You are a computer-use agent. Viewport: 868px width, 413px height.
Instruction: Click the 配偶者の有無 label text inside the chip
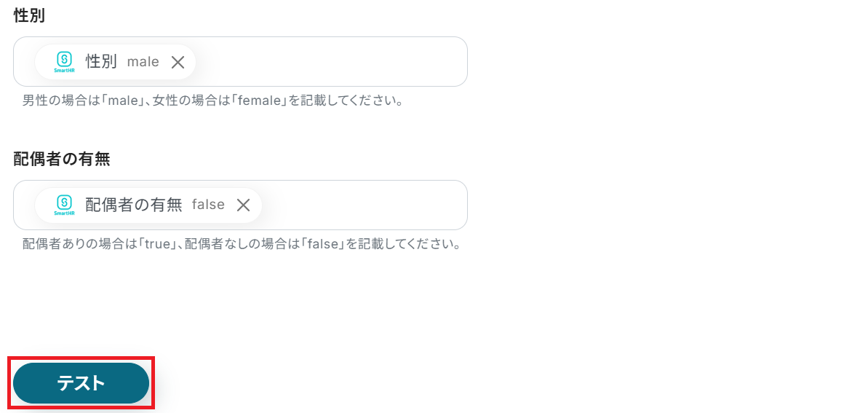[x=134, y=205]
